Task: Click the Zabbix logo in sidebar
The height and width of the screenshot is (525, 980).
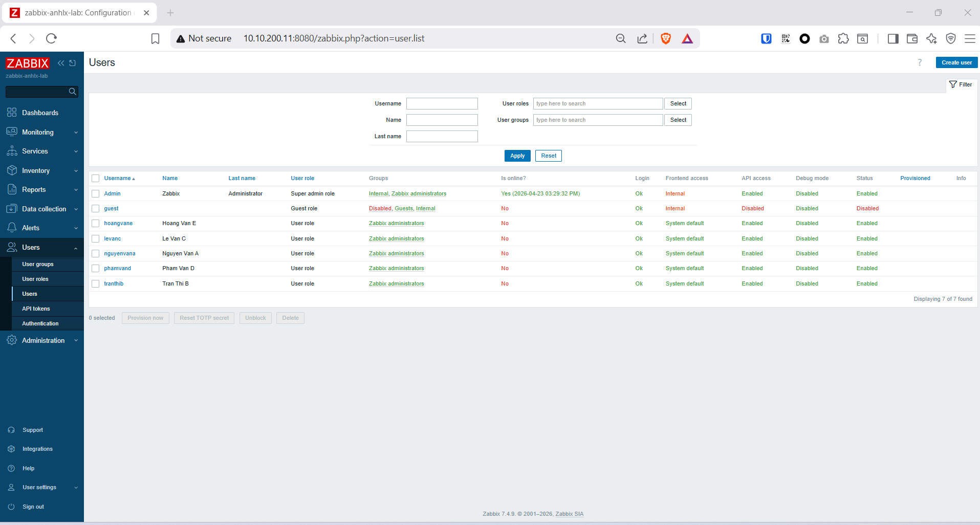Action: coord(28,63)
